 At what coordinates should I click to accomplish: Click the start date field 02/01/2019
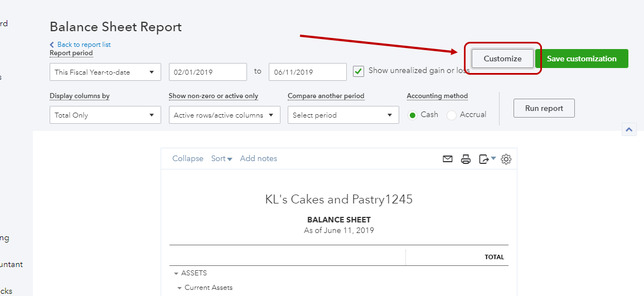pos(207,72)
